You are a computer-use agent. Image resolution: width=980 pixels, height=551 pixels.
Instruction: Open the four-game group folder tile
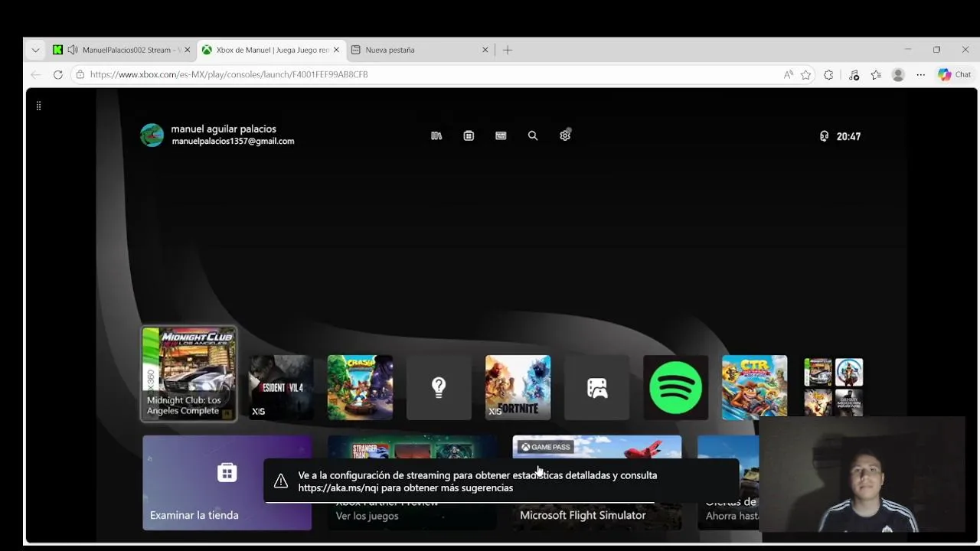(x=833, y=387)
